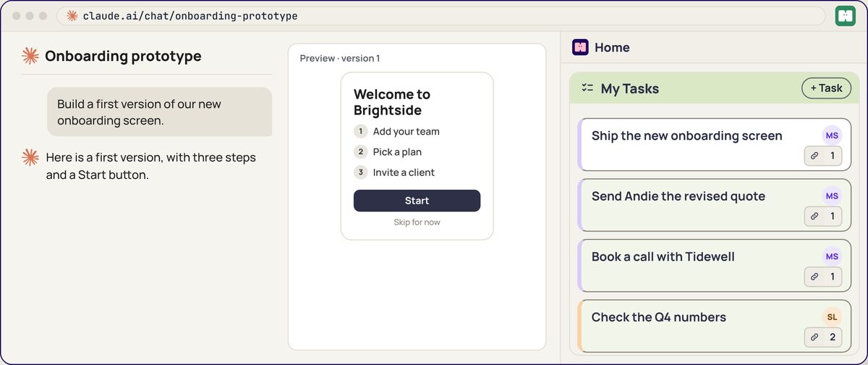The height and width of the screenshot is (365, 868).
Task: Click the user message about onboarding screen
Action: [x=160, y=112]
